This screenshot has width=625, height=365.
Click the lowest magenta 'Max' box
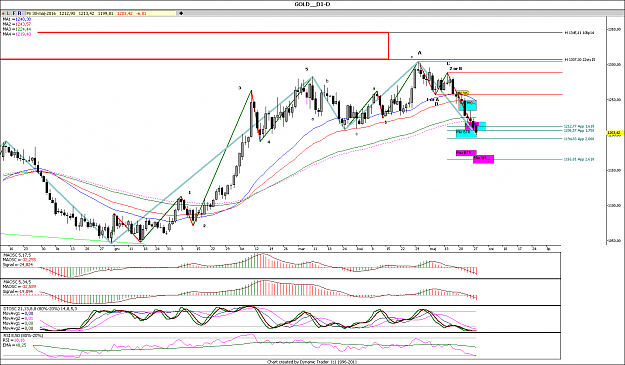click(x=483, y=159)
